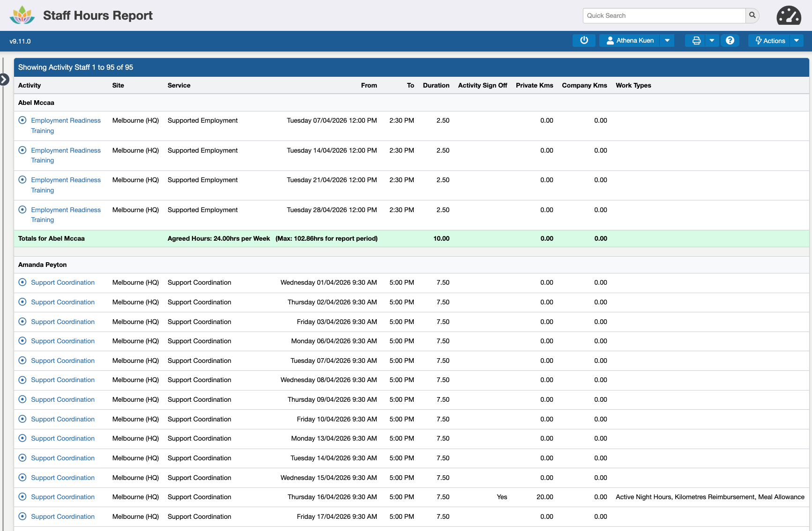This screenshot has height=531, width=812.
Task: Click the magnifier search button
Action: [x=752, y=15]
